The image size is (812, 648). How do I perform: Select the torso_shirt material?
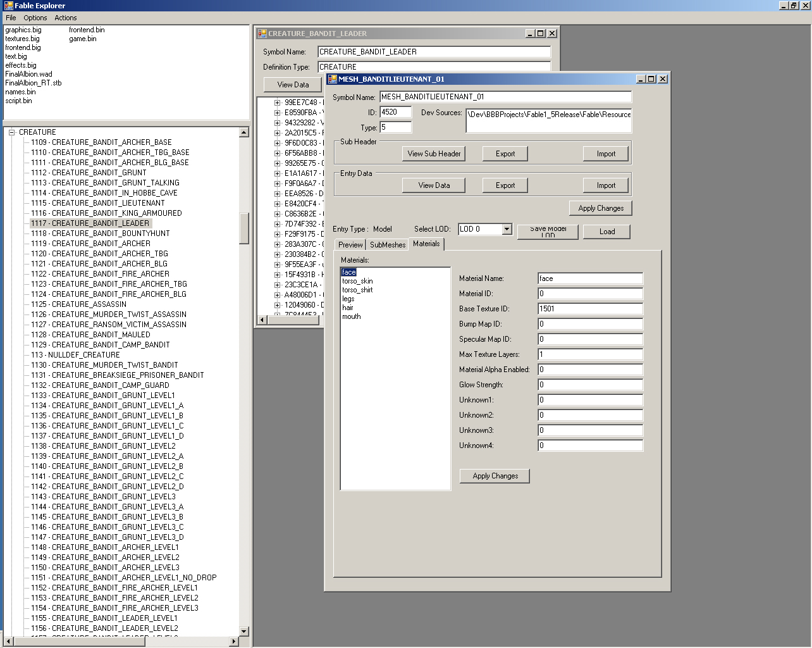(357, 290)
